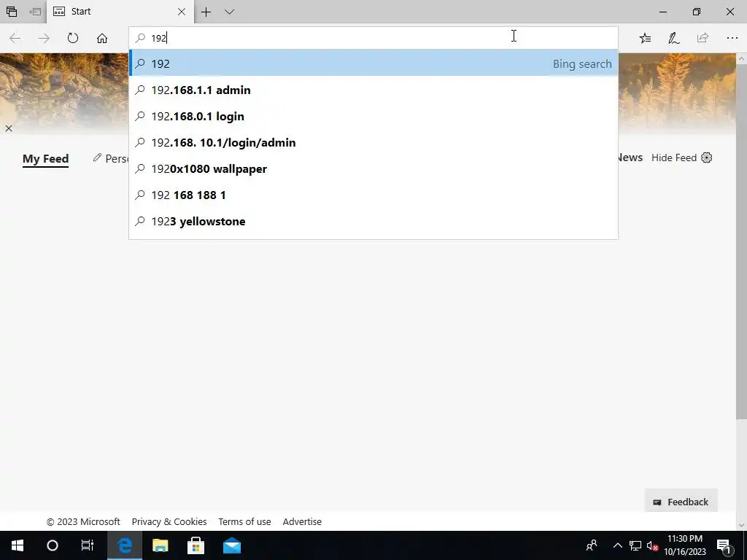The width and height of the screenshot is (747, 560).
Task: Click the browser Back arrow
Action: (x=15, y=38)
